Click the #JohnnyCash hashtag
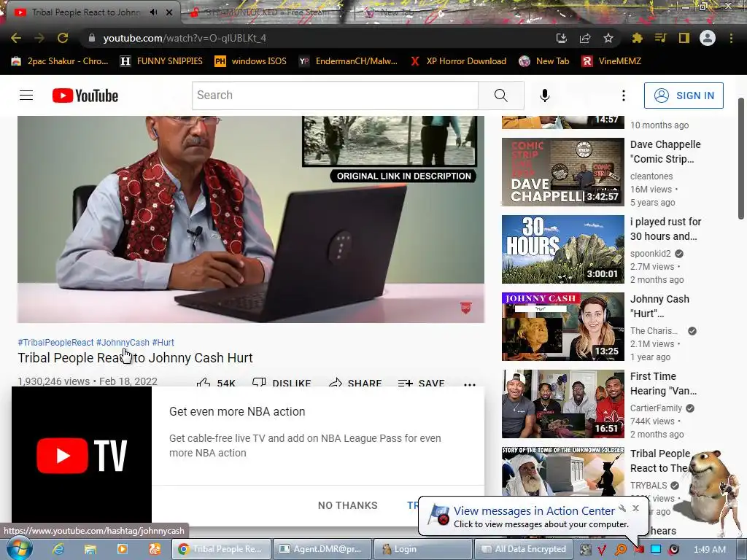Viewport: 747px width, 560px height. coord(123,343)
